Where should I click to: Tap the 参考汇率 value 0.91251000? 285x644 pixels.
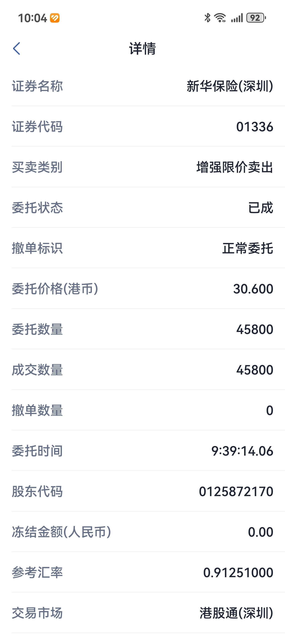238,572
